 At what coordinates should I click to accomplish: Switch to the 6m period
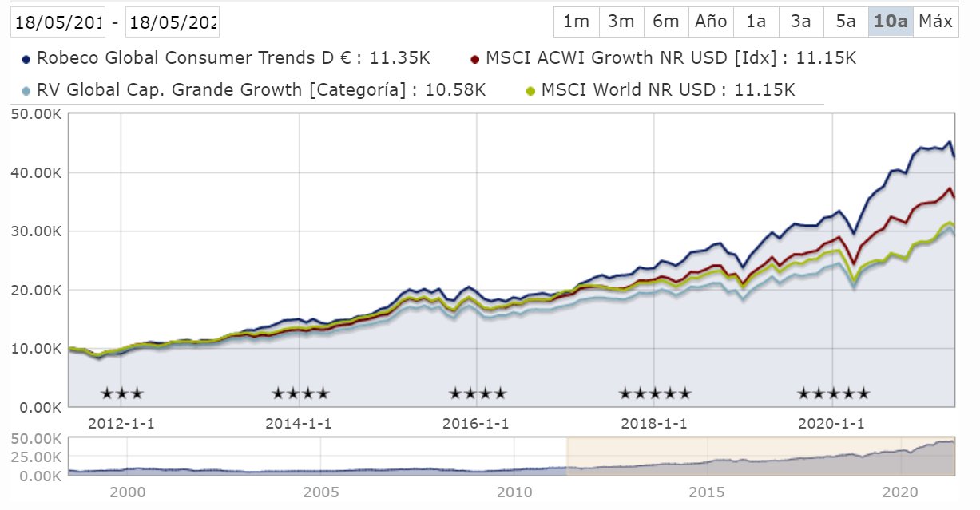(x=665, y=22)
